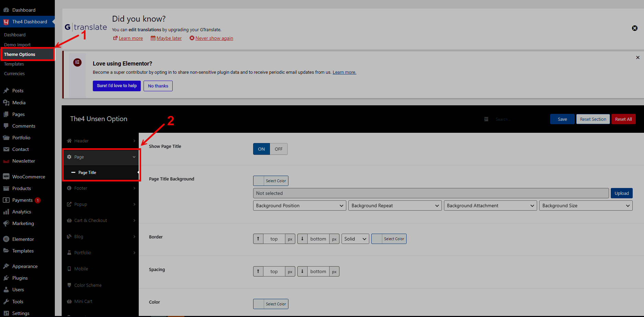Open Border Select Color picker
Image resolution: width=644 pixels, height=317 pixels.
pos(389,239)
